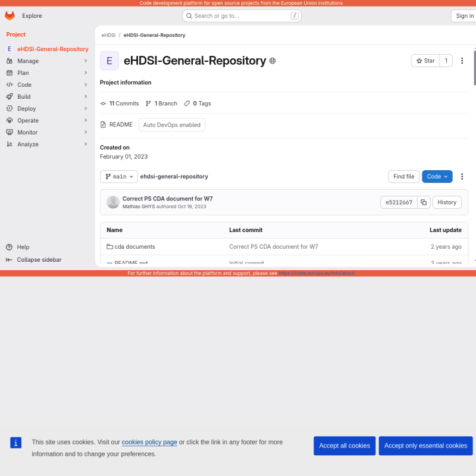Expand the Deploy menu

pos(47,108)
